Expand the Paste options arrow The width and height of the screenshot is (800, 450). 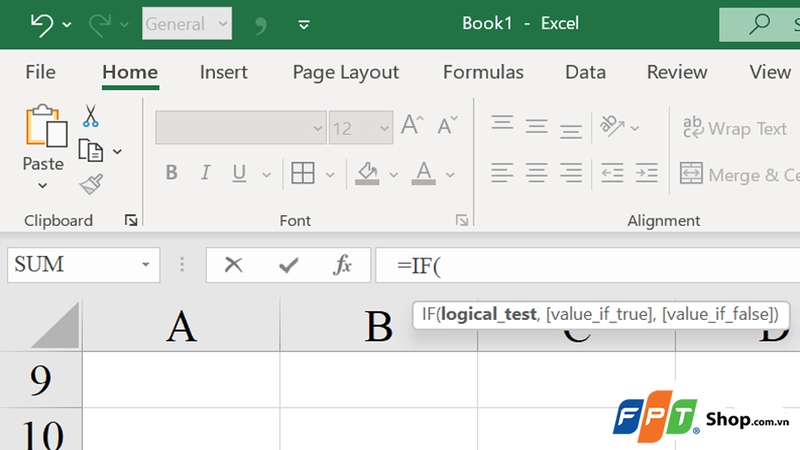(x=43, y=186)
